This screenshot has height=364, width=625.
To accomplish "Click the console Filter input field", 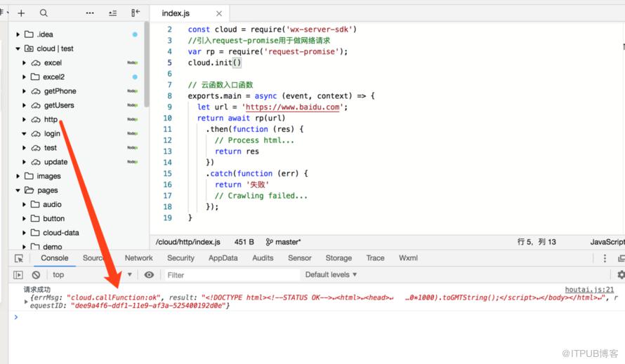I will (232, 275).
